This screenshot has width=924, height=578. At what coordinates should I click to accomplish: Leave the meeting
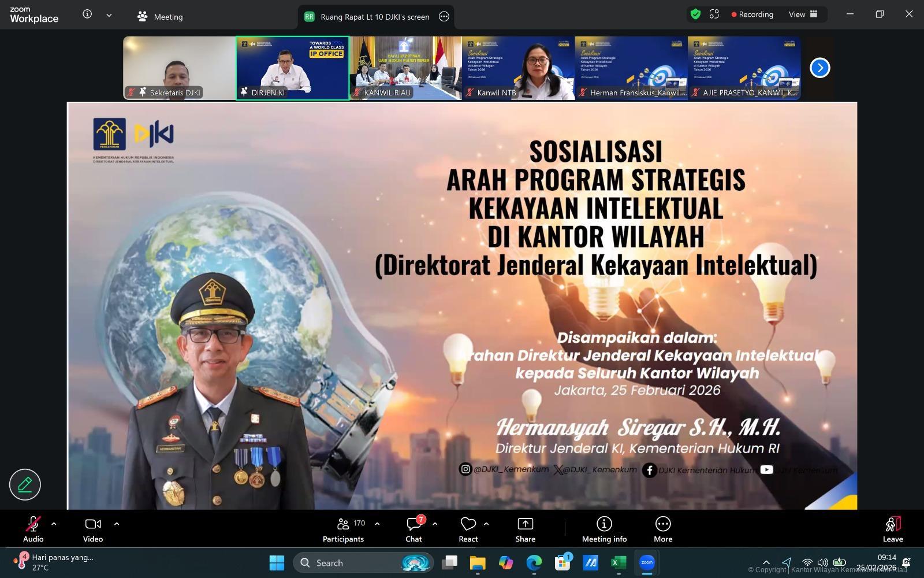point(892,528)
